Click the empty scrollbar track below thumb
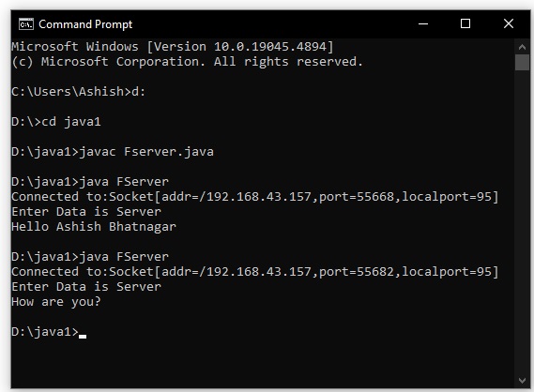534x392 pixels. click(x=522, y=221)
